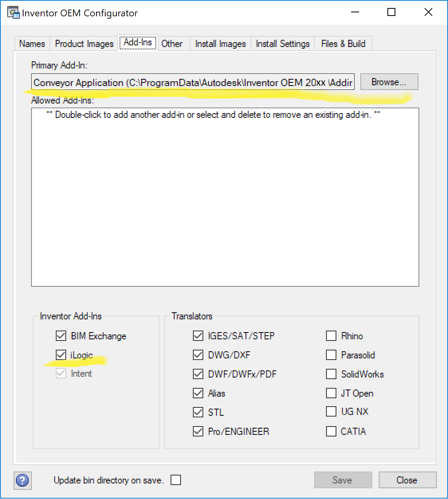The height and width of the screenshot is (499, 448).
Task: Open the Install Images tab
Action: pyautogui.click(x=220, y=44)
